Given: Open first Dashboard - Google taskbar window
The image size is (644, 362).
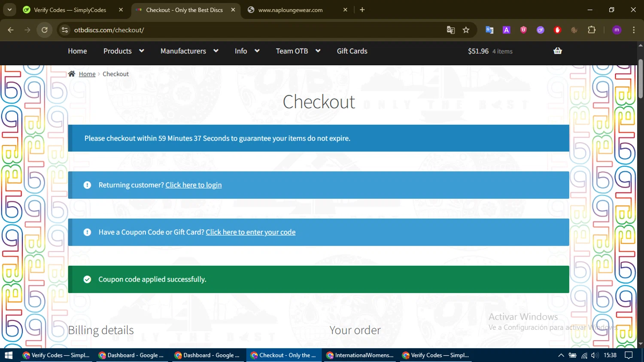Looking at the screenshot, I should point(132,355).
